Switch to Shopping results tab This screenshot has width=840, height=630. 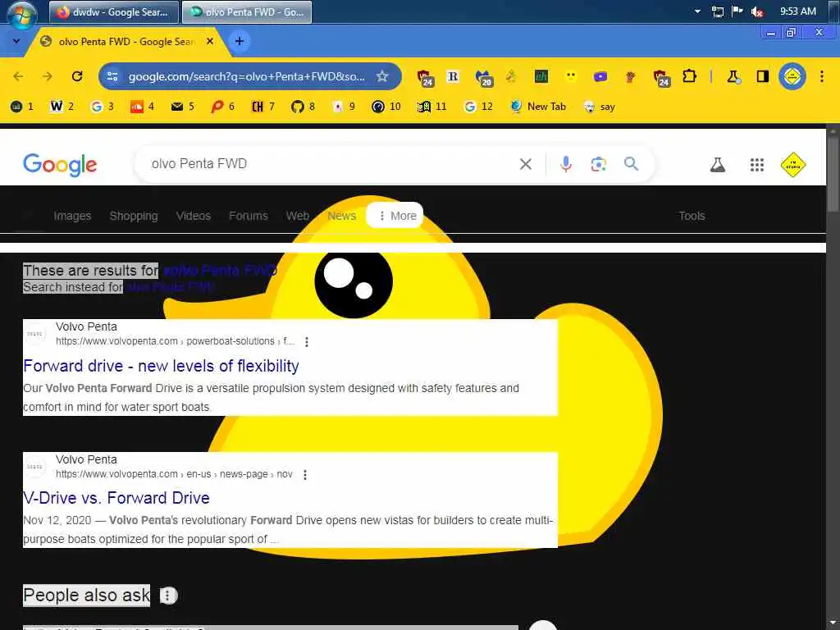pos(134,216)
